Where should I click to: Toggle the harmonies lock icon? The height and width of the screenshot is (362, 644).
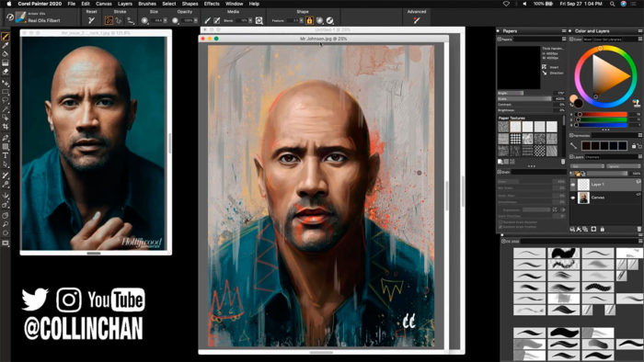coord(634,146)
